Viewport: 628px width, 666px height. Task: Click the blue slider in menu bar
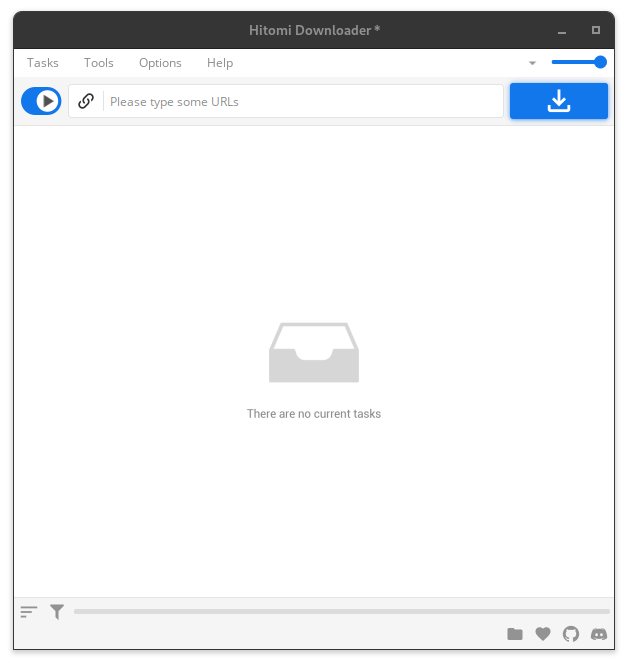(x=579, y=62)
